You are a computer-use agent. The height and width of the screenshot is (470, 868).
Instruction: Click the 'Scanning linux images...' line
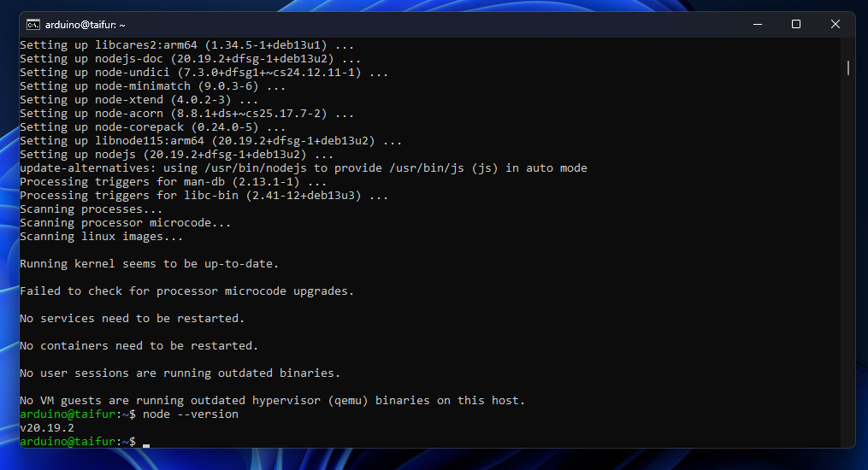coord(101,237)
